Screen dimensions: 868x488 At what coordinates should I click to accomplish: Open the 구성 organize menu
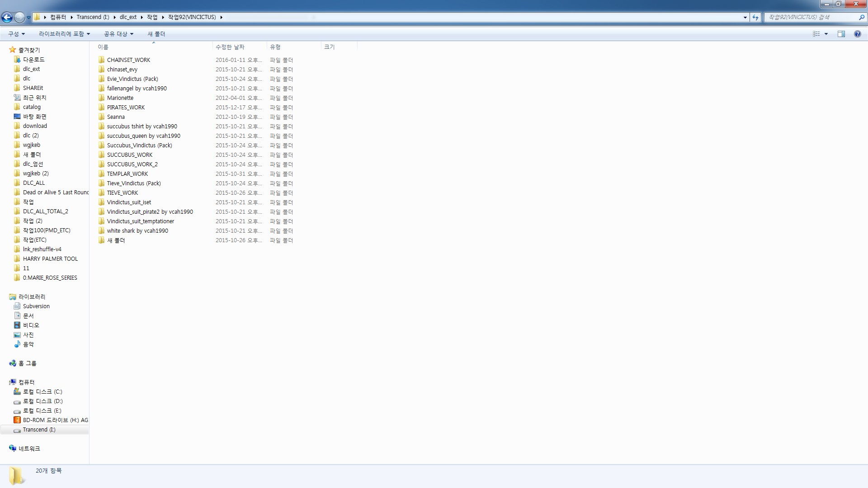[16, 34]
